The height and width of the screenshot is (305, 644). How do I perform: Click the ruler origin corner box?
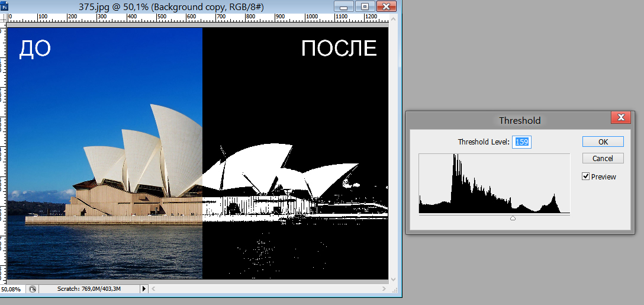coord(4,18)
